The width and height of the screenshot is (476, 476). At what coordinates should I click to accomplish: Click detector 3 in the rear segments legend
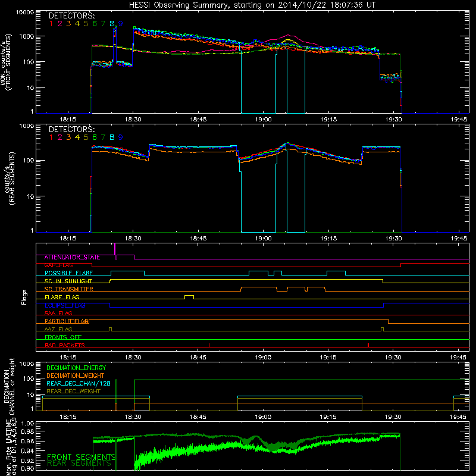(x=68, y=137)
